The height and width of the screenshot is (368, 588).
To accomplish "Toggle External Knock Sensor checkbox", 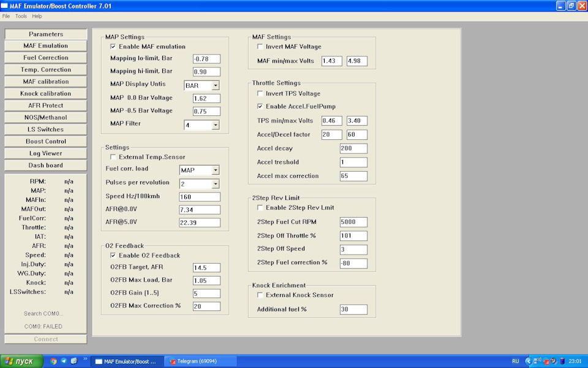I will [260, 295].
